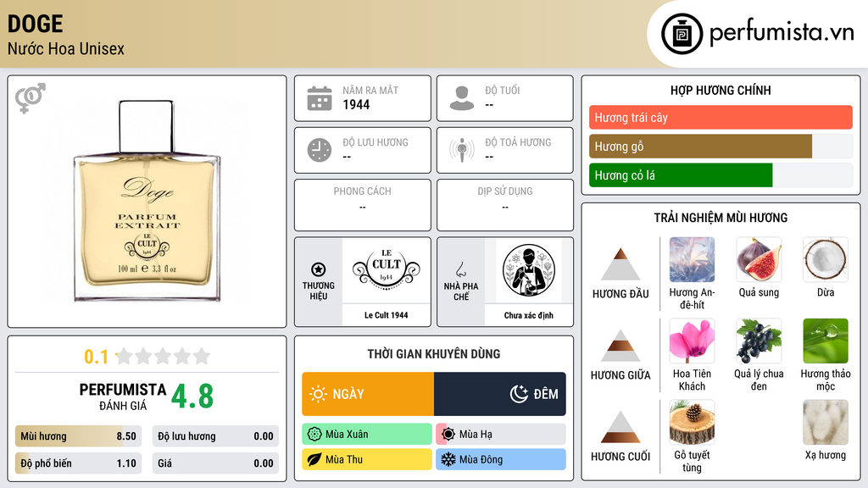Open the Quả lý chua đen note image
Viewport: 868px width, 488px height.
(x=759, y=341)
